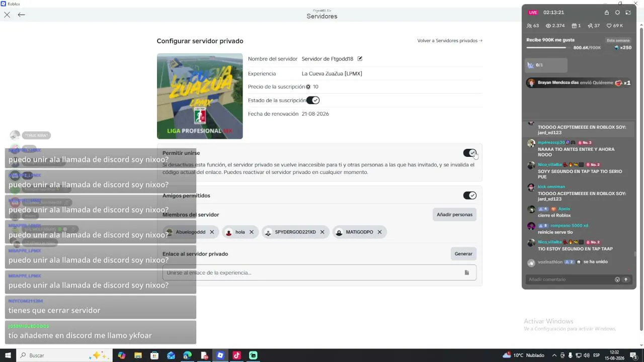
Task: Click the overlay message 'tienes que cerrar servidor'
Action: [54, 310]
